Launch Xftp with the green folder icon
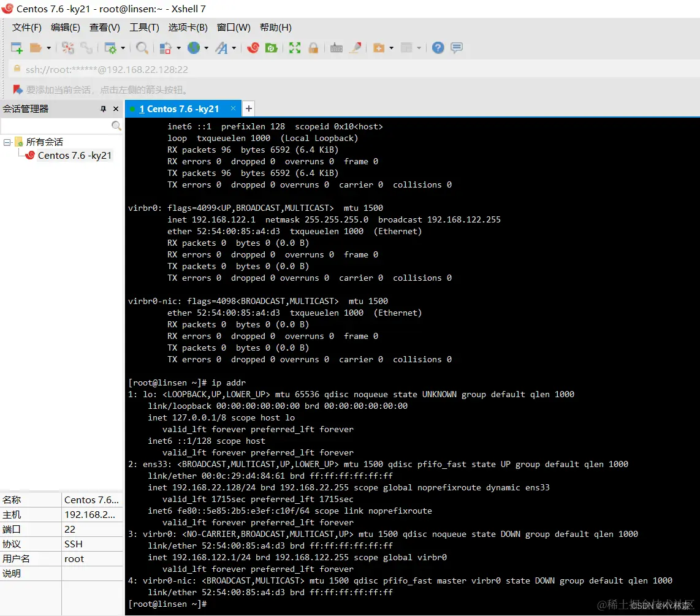Image resolution: width=700 pixels, height=616 pixels. (x=272, y=48)
